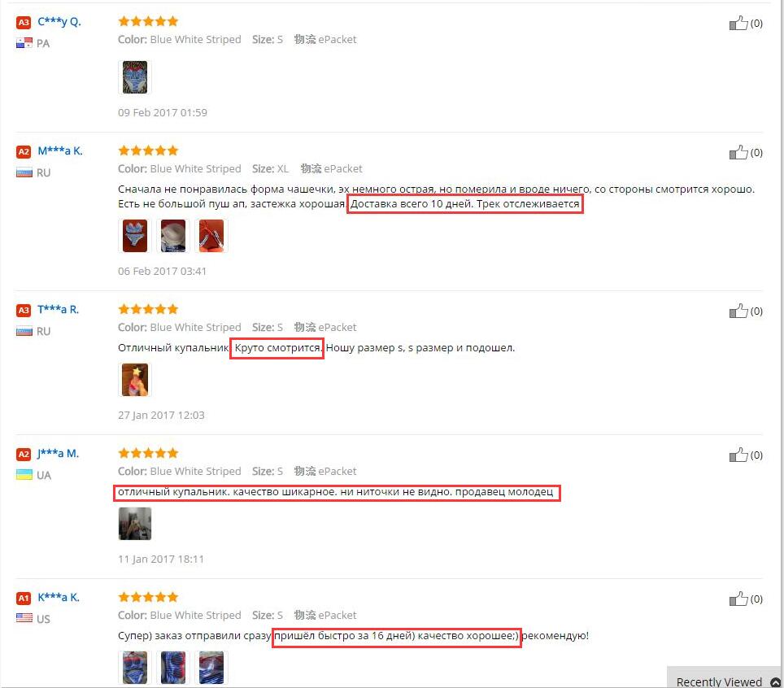Image resolution: width=784 pixels, height=688 pixels.
Task: Open C***y Q.'s review photo thumbnail
Action: pos(135,77)
